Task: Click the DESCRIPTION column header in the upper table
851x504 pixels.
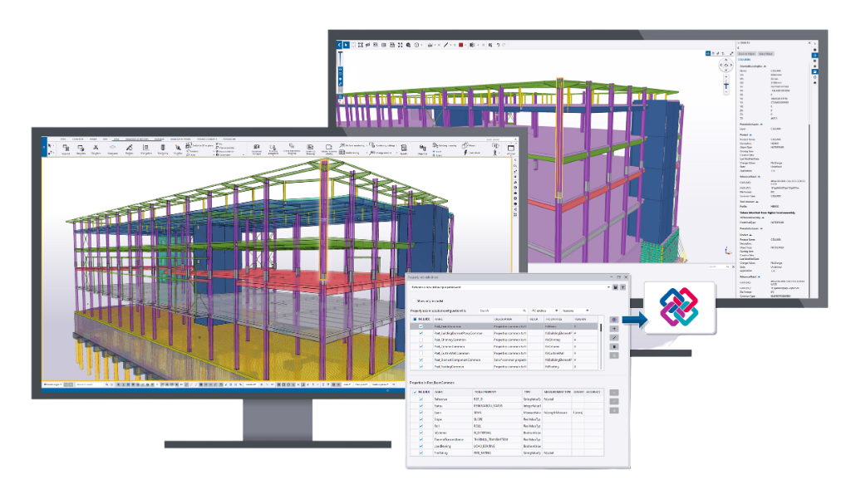Action: (x=504, y=320)
